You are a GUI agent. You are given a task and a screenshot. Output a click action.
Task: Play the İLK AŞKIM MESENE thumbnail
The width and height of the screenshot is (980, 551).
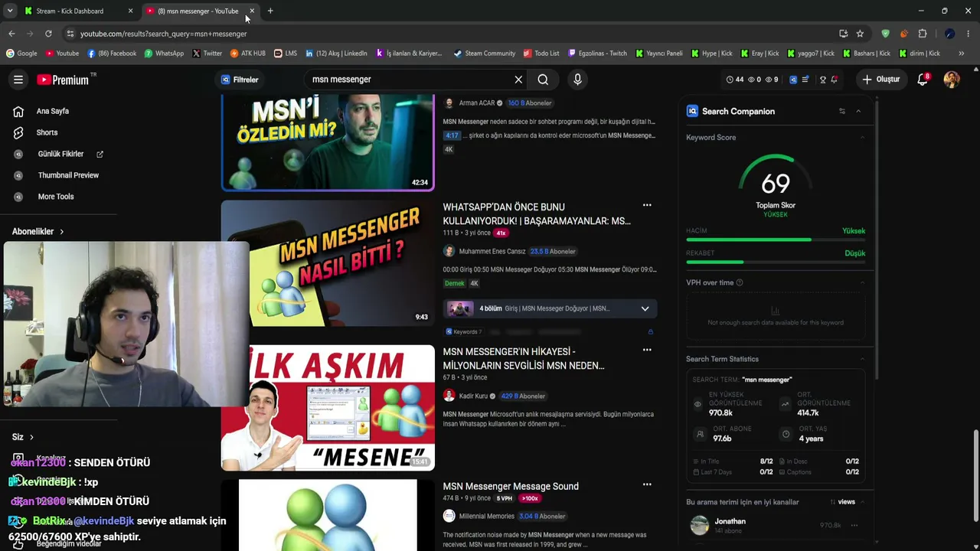click(x=328, y=408)
